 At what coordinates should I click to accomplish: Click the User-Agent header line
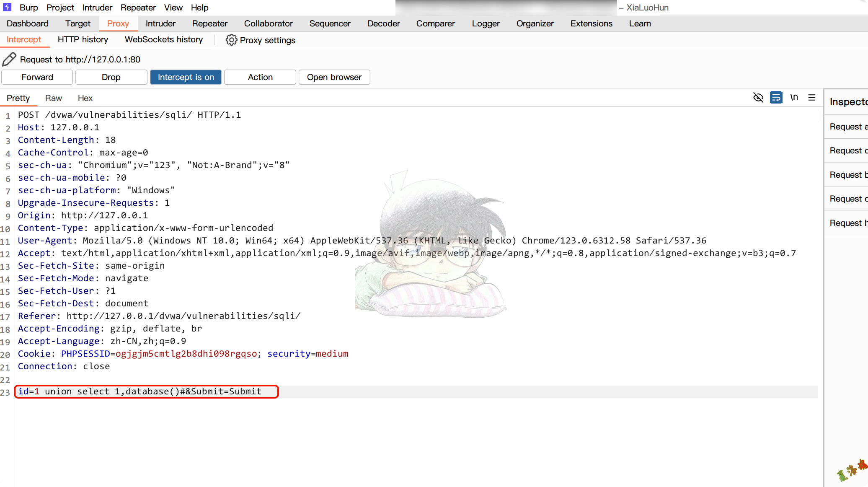(x=362, y=241)
